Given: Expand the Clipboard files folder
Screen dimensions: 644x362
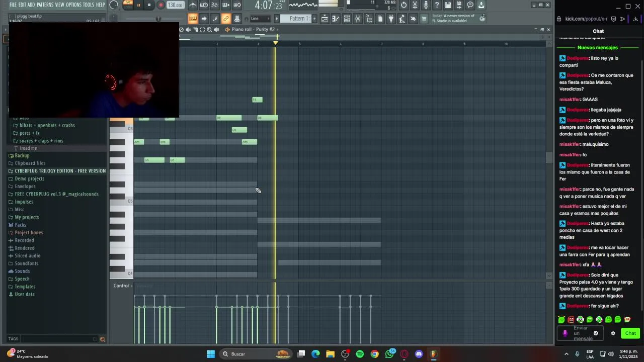Looking at the screenshot, I should [x=30, y=163].
